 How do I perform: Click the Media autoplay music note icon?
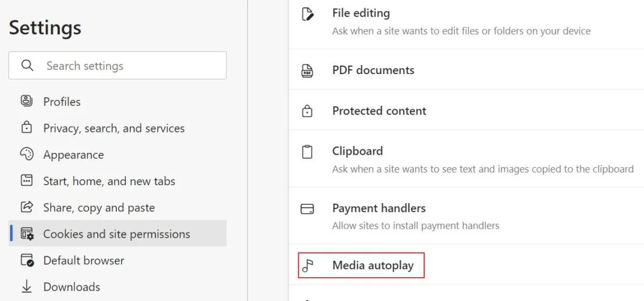point(307,266)
